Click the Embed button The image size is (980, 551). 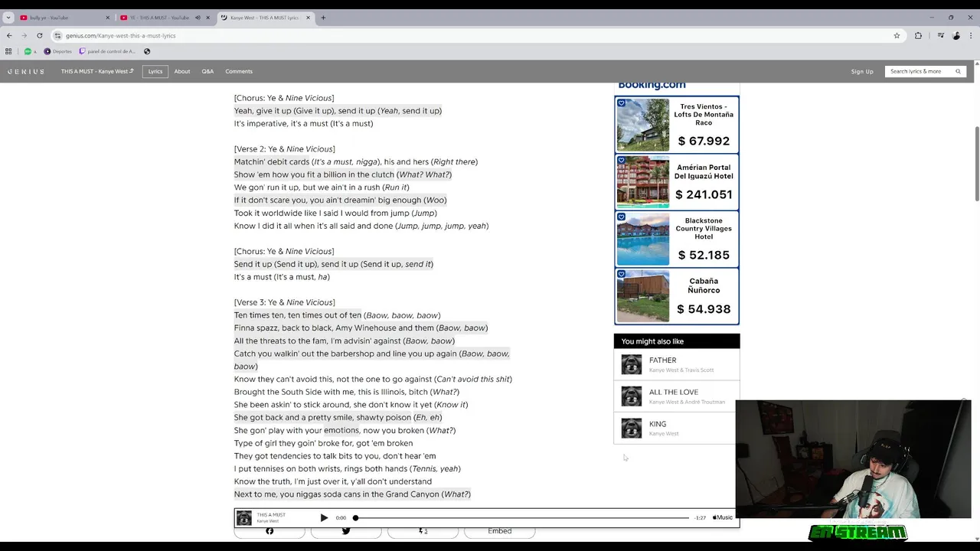(499, 531)
